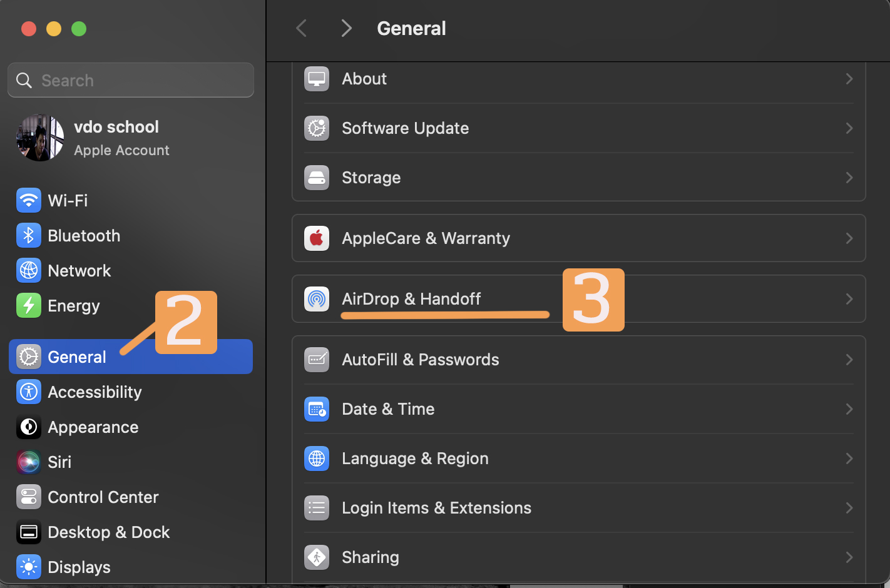Click the Wi-Fi icon in sidebar

(x=29, y=201)
